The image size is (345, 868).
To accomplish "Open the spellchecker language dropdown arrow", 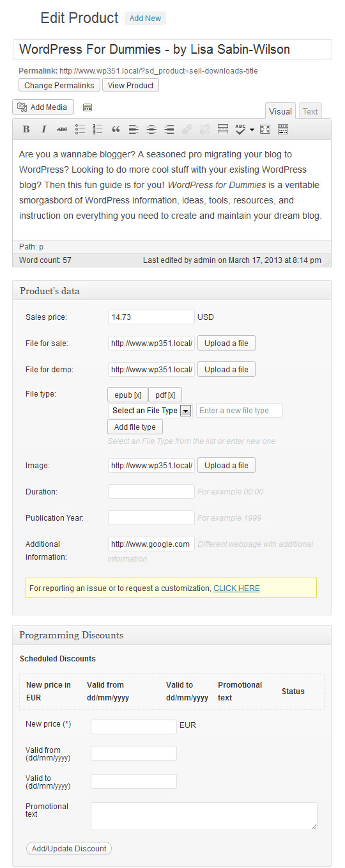I will point(252,129).
